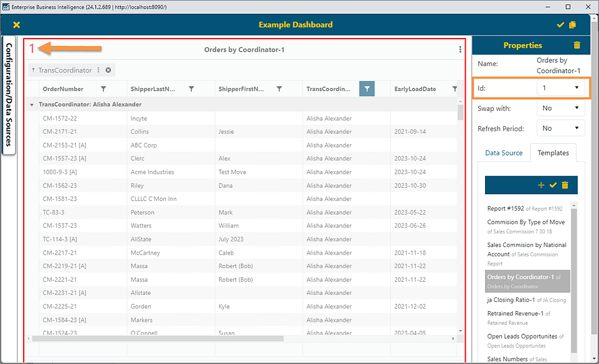The width and height of the screenshot is (599, 364).
Task: Click the blue active filter icon on TransCoordin column
Action: pos(367,88)
